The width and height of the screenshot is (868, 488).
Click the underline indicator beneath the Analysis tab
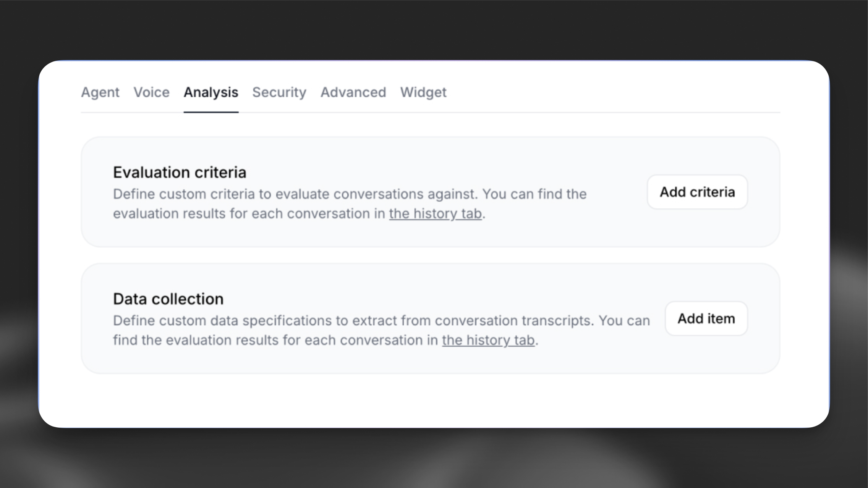tap(211, 112)
